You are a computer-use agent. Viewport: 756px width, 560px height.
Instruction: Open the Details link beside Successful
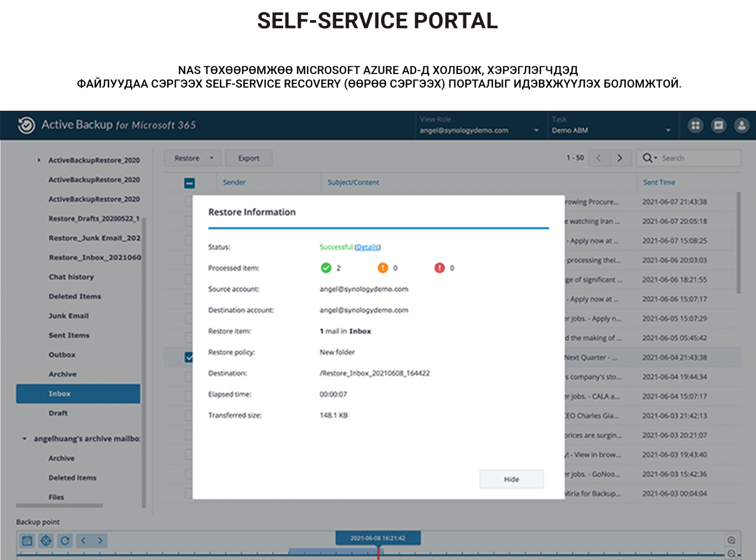tap(367, 247)
